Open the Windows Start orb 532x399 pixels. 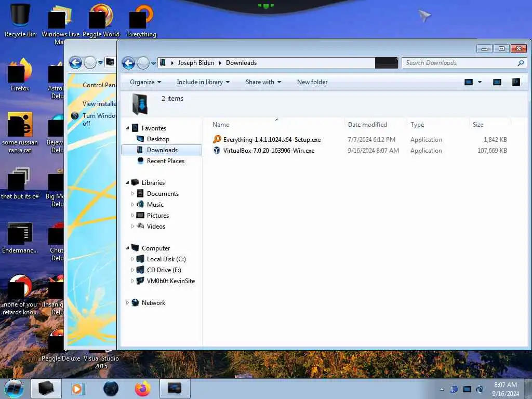click(x=14, y=389)
